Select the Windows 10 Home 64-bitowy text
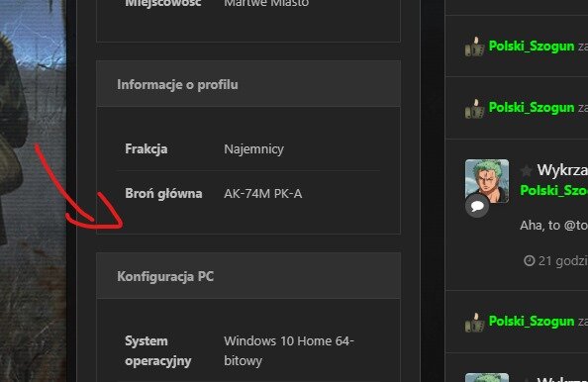The image size is (588, 382). tap(289, 351)
